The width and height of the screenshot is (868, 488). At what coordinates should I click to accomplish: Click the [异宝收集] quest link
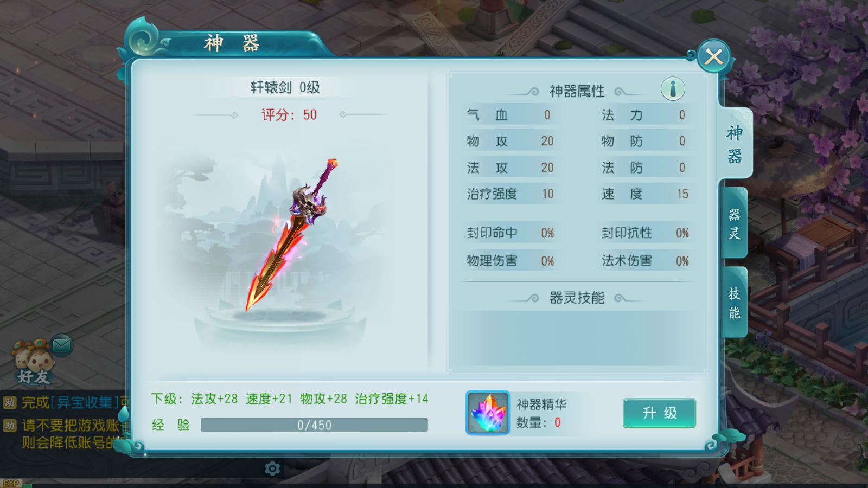coord(85,402)
